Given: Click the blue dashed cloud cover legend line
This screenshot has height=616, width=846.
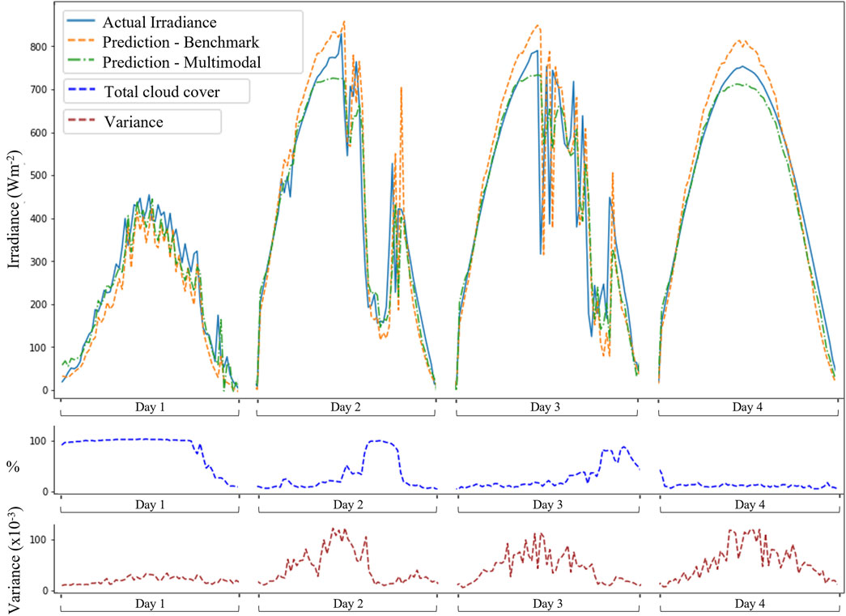Looking at the screenshot, I should click(x=81, y=90).
